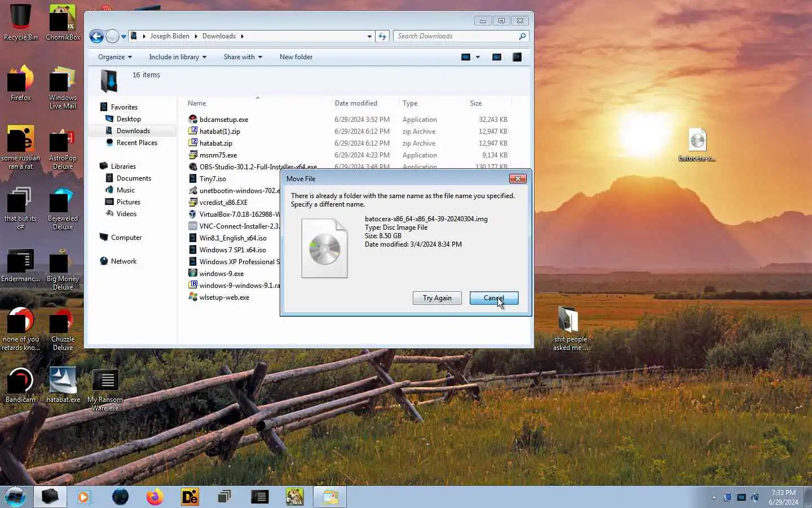Click the Windows Live Mail desktop icon
Screen dimensions: 812x508
[x=63, y=87]
